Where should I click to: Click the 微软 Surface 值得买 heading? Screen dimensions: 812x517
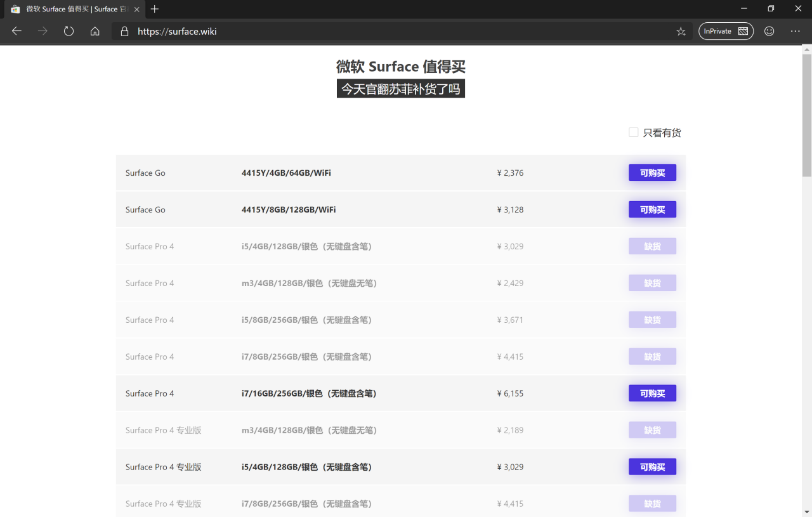[x=400, y=66]
